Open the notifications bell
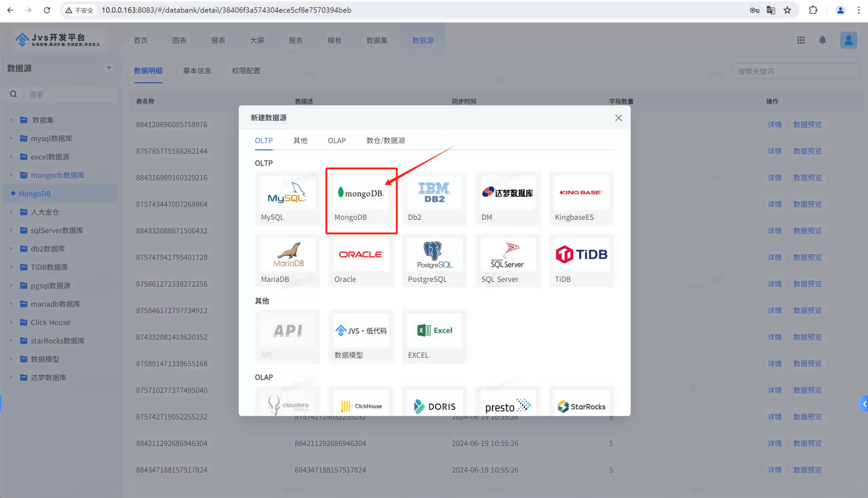 pos(823,40)
